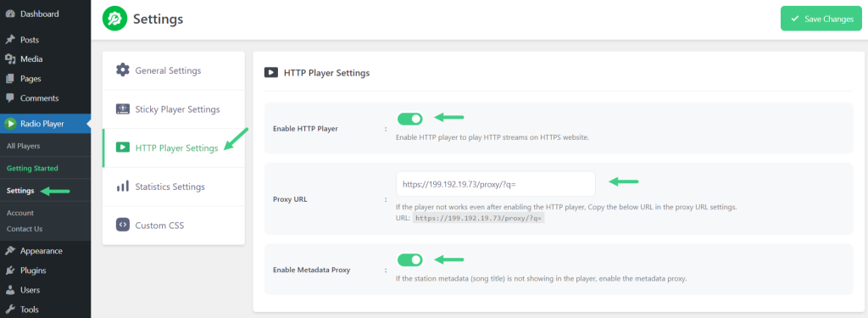The image size is (868, 318).
Task: Click the Radio Player green play icon
Action: (10, 124)
